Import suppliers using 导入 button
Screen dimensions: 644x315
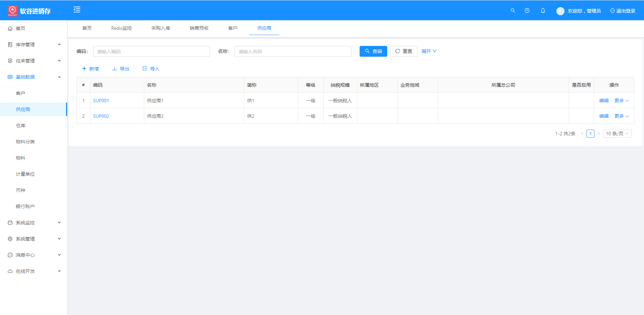151,69
